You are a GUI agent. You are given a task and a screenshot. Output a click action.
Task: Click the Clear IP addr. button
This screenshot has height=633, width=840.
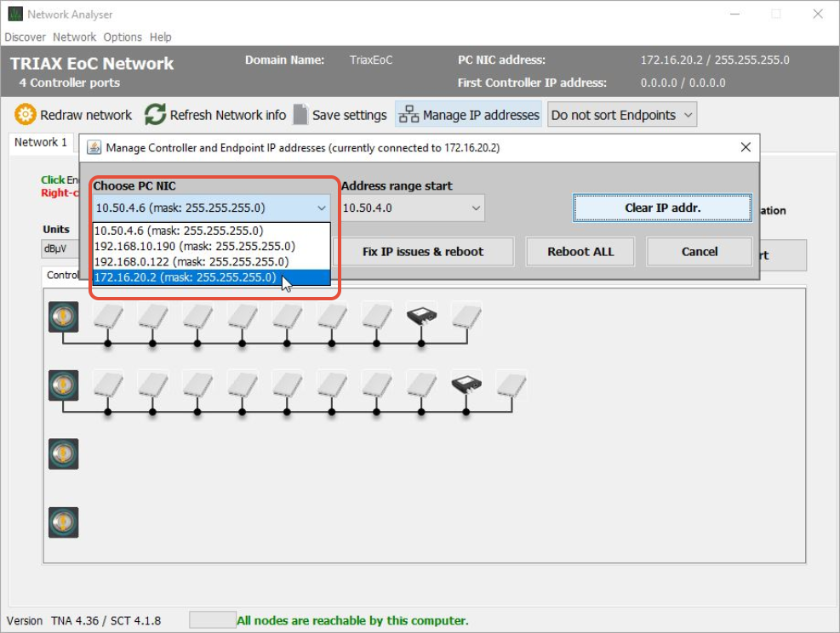pyautogui.click(x=662, y=208)
